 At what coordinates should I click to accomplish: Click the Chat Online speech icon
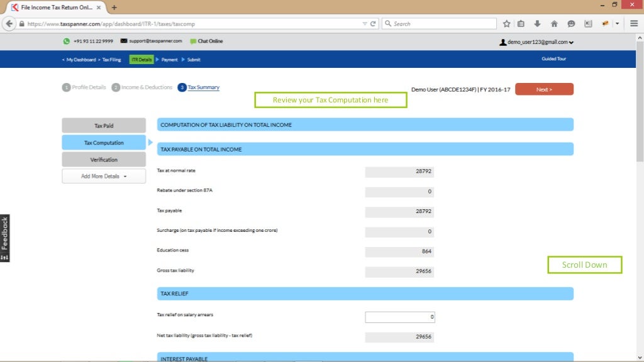point(193,41)
